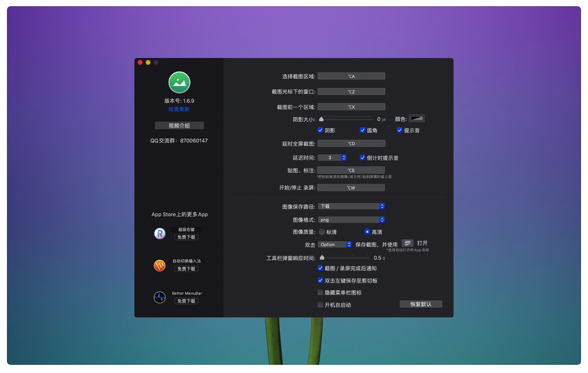The height and width of the screenshot is (373, 588).
Task: Open the 图像保存路径 dropdown
Action: point(351,207)
